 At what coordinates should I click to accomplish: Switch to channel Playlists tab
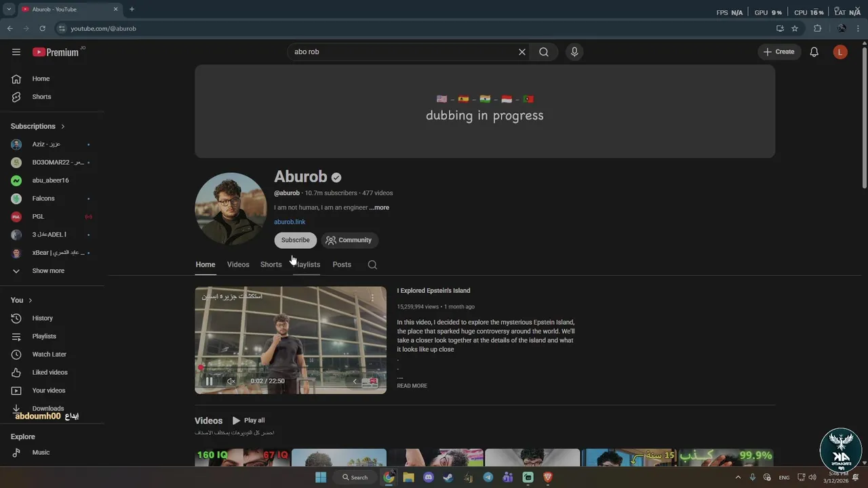coord(307,264)
